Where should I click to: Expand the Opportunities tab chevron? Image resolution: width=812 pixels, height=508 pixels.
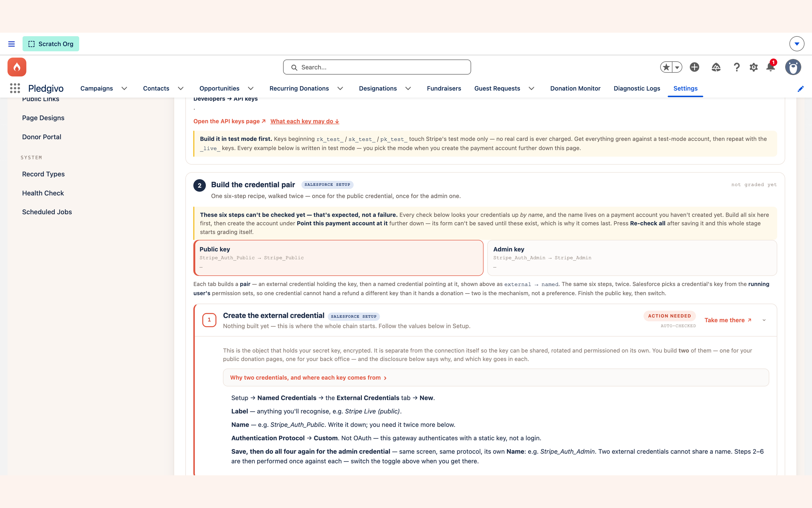pyautogui.click(x=251, y=88)
